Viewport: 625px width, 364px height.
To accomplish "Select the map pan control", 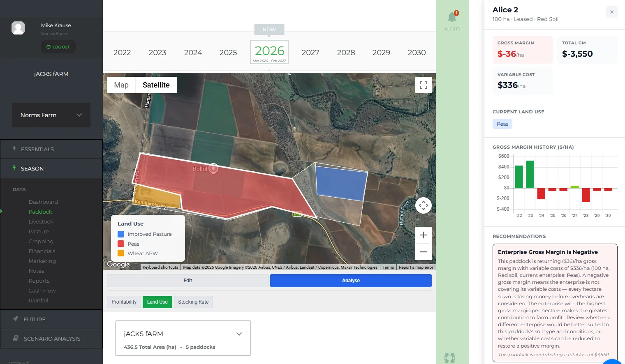I will pyautogui.click(x=424, y=205).
